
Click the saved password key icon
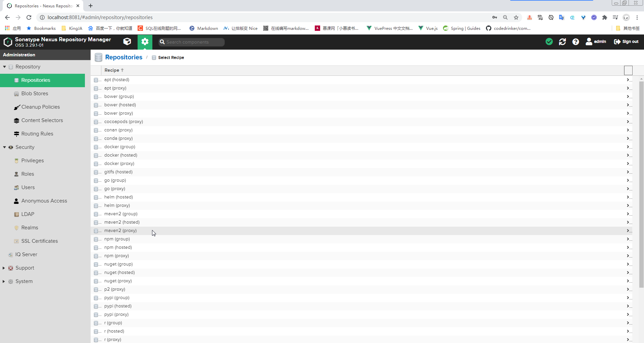(495, 17)
